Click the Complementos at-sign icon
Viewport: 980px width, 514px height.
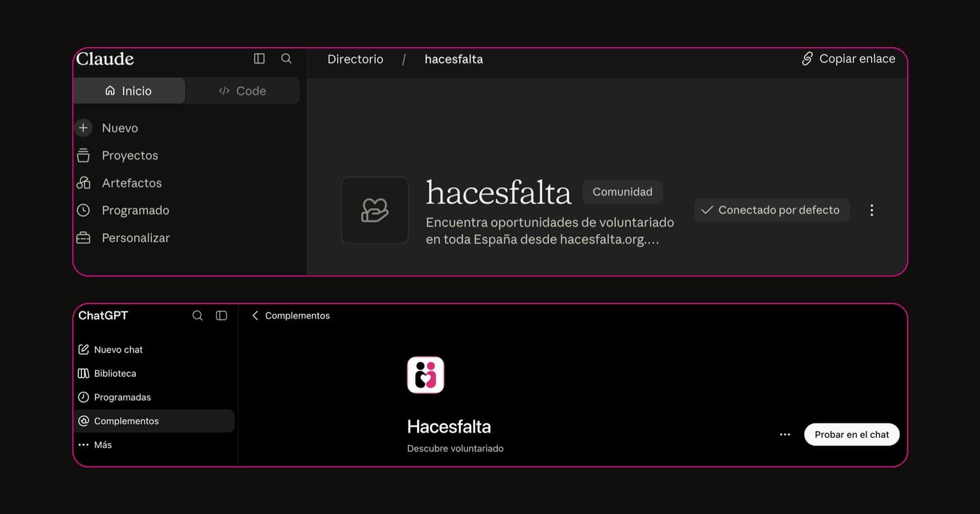pos(84,421)
